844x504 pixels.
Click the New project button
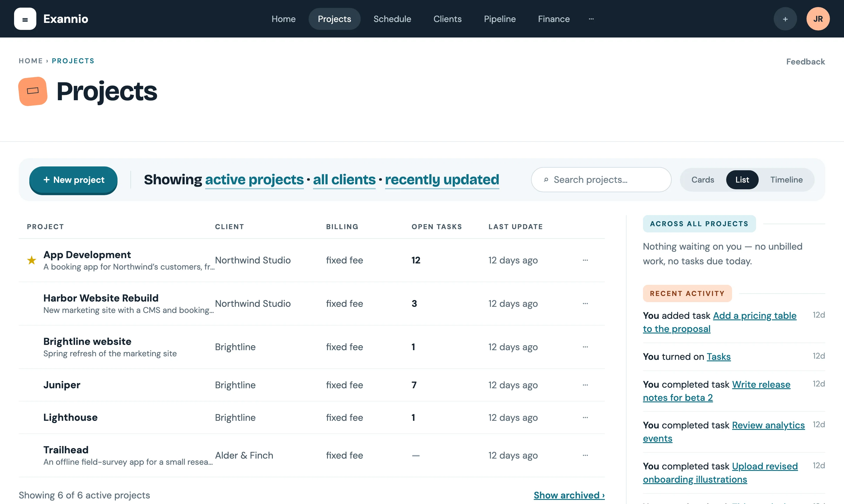pos(73,180)
